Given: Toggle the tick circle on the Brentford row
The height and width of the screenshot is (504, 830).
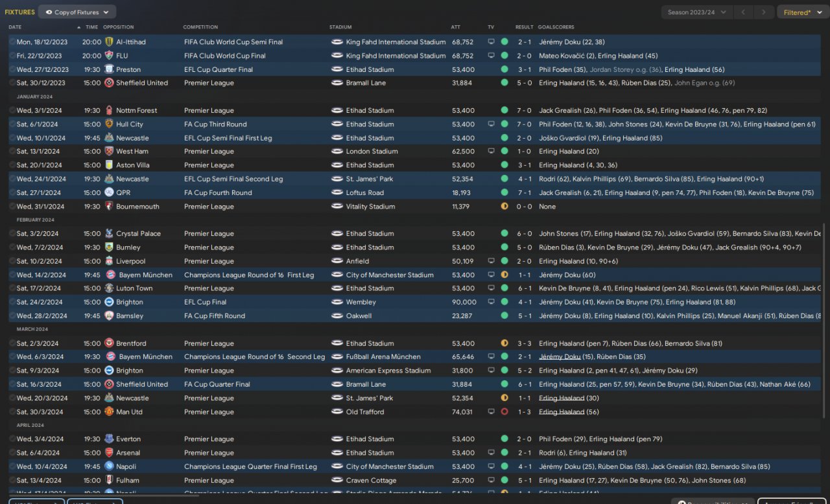Looking at the screenshot, I should click(12, 343).
